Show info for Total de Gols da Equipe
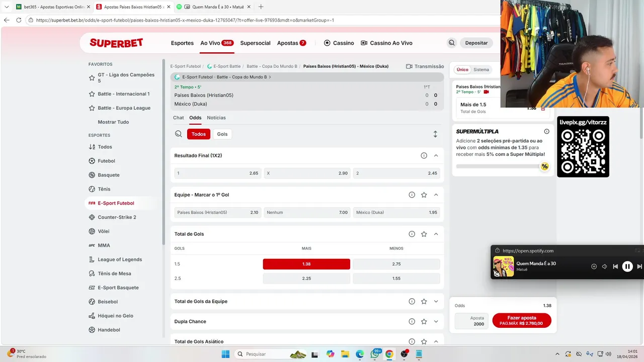This screenshot has height=362, width=644. coord(412,301)
